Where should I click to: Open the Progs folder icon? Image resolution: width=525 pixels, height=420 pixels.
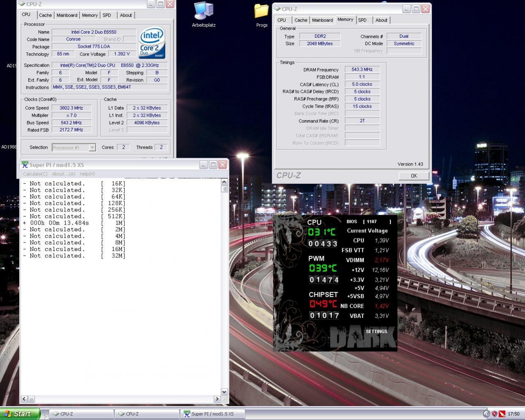(x=261, y=11)
